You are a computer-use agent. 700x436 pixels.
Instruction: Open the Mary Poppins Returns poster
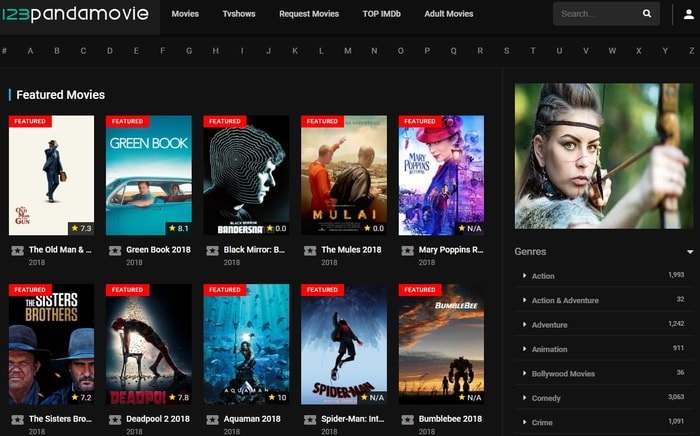tap(442, 175)
